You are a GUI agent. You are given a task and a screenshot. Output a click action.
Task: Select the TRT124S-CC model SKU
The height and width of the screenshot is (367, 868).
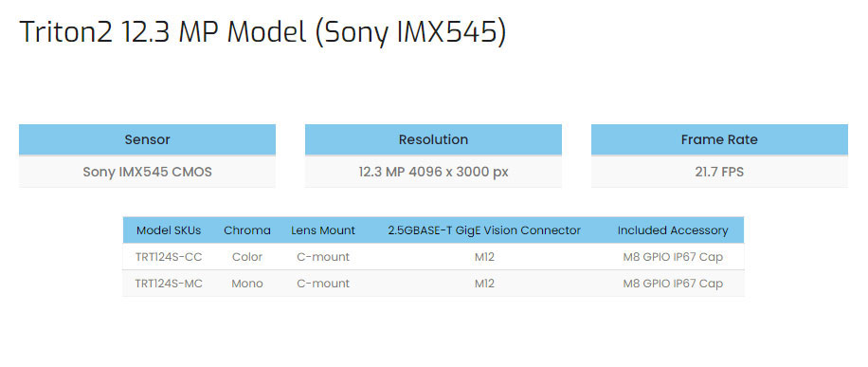pyautogui.click(x=169, y=257)
